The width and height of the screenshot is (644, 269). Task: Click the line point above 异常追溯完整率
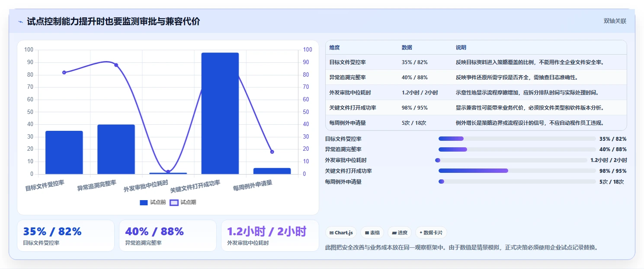116,65
